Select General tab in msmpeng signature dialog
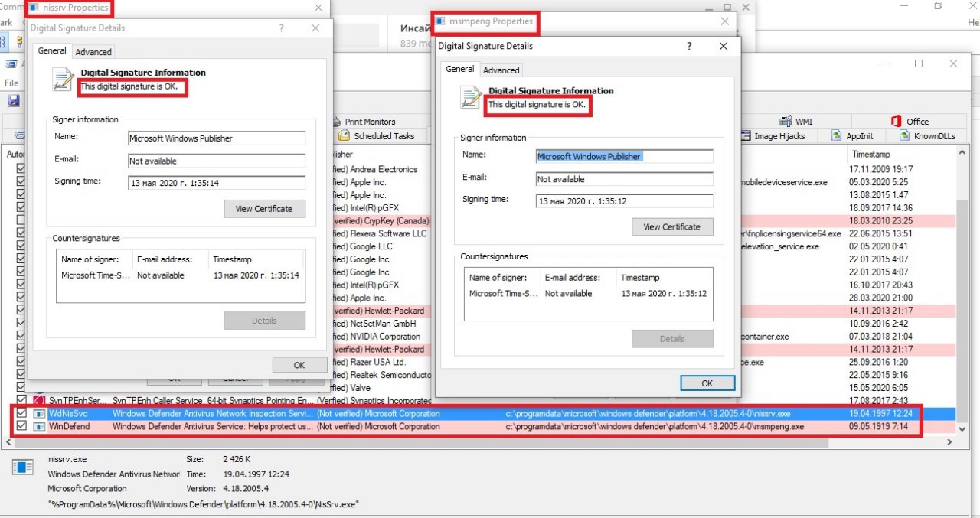The image size is (980, 518). click(460, 69)
